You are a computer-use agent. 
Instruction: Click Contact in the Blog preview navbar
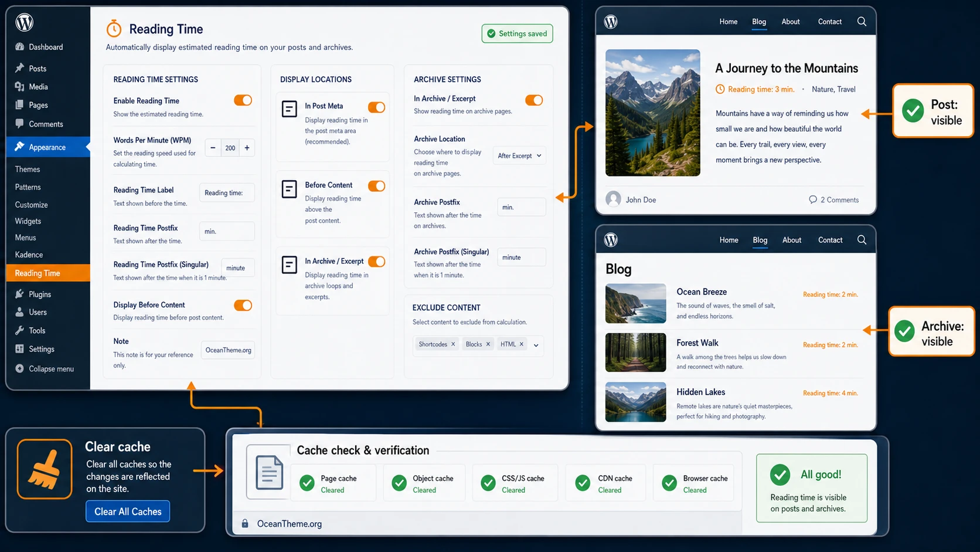click(x=831, y=240)
